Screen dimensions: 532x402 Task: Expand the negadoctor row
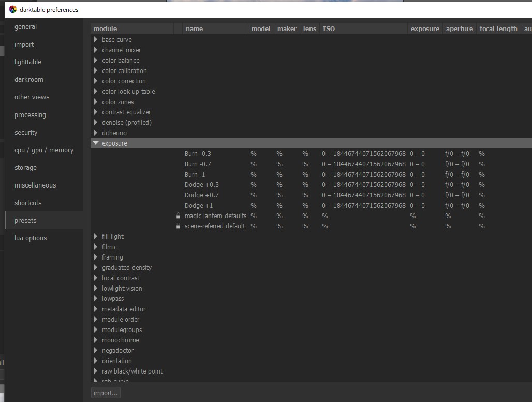point(96,350)
